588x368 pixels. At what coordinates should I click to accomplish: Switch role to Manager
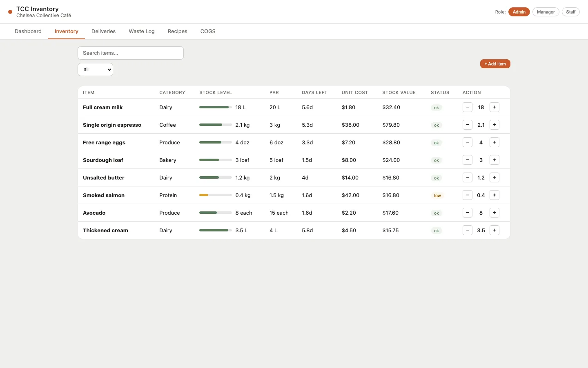point(546,12)
